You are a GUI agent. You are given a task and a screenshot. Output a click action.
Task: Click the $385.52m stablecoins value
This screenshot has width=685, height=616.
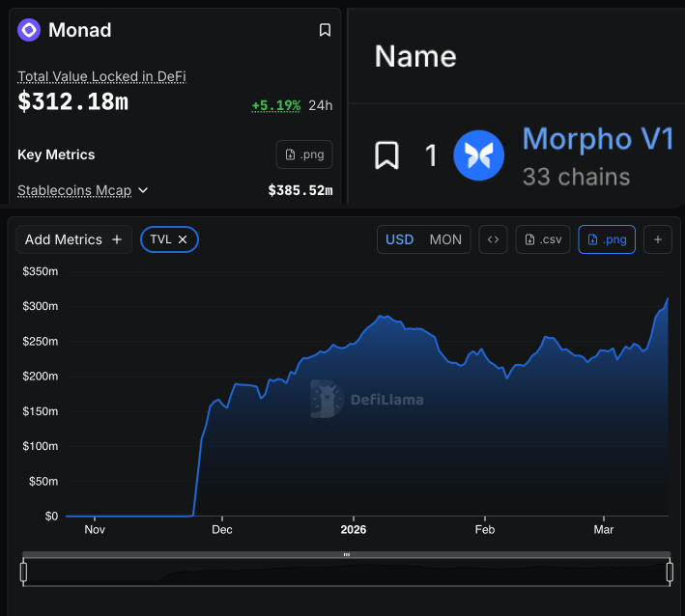[x=300, y=190]
